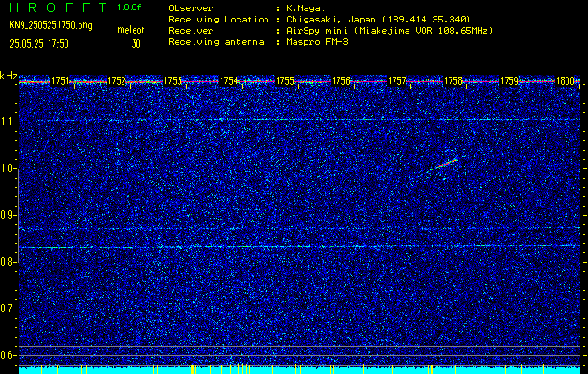Click the 1753 time marker

coord(173,81)
